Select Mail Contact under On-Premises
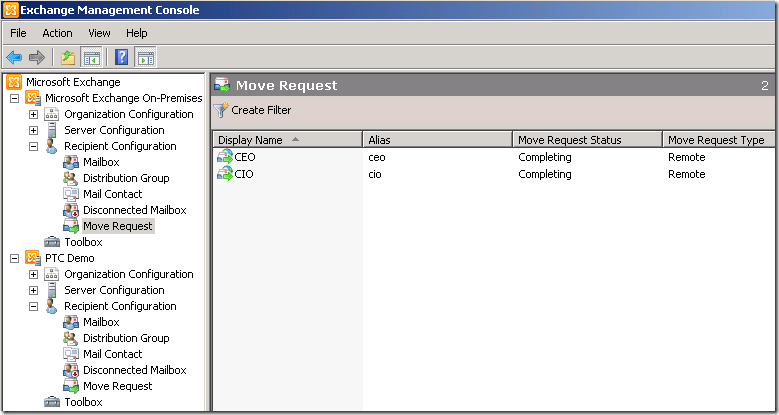Screen dimensions: 779x415 tap(113, 194)
